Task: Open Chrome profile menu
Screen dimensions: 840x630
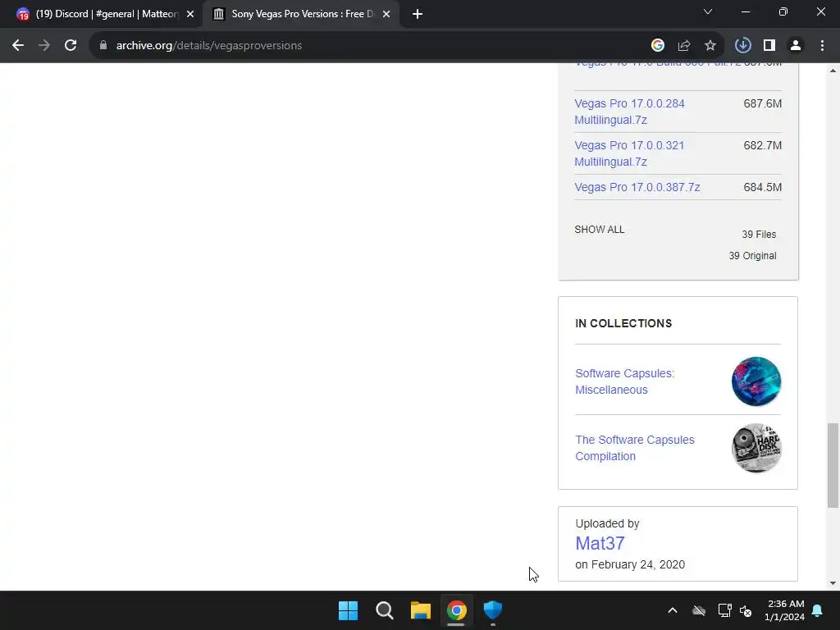Action: tap(796, 46)
